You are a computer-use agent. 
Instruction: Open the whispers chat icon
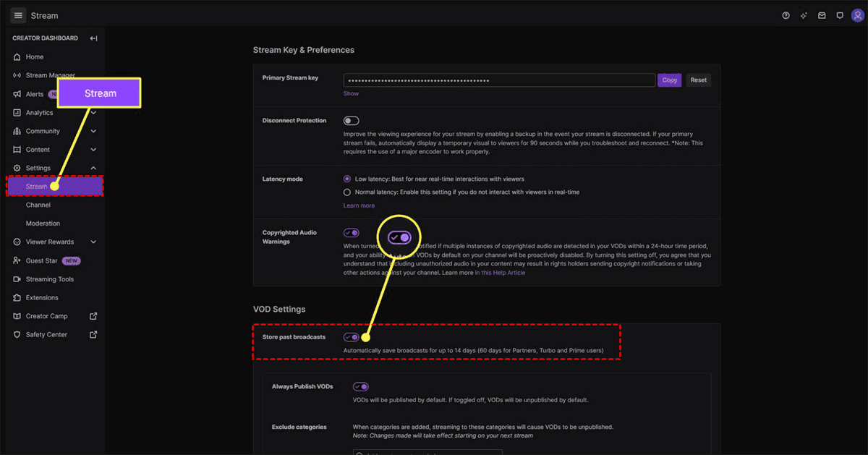840,15
